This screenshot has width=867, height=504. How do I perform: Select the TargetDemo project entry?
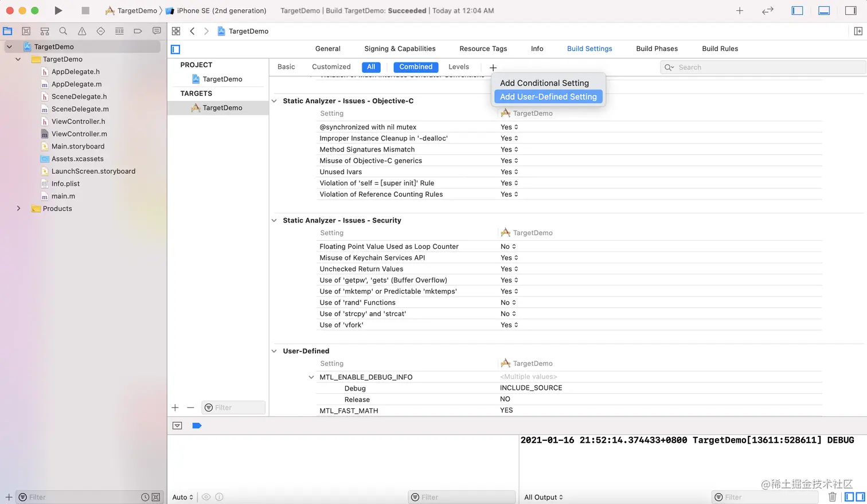(218, 79)
